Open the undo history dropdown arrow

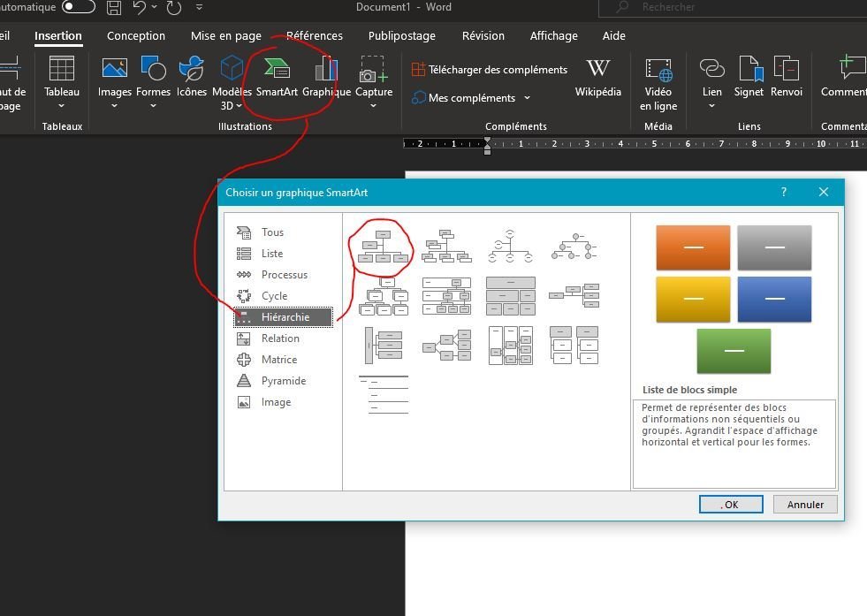[155, 7]
